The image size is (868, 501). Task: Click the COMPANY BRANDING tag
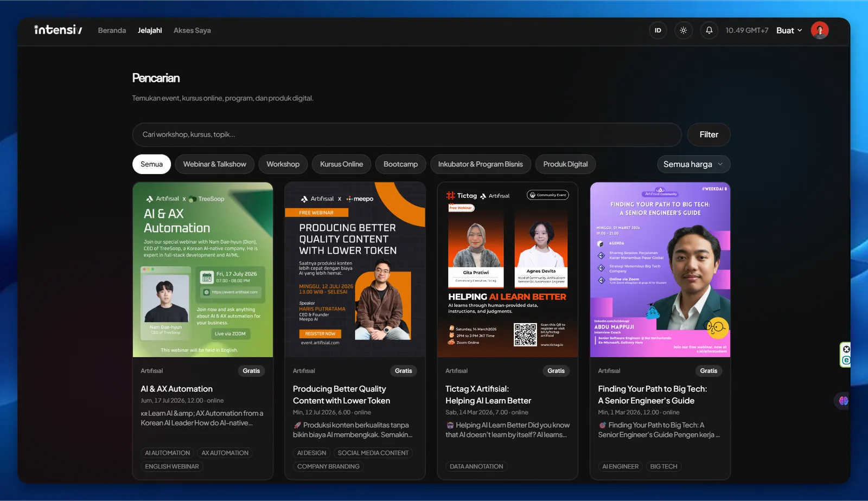coord(328,466)
